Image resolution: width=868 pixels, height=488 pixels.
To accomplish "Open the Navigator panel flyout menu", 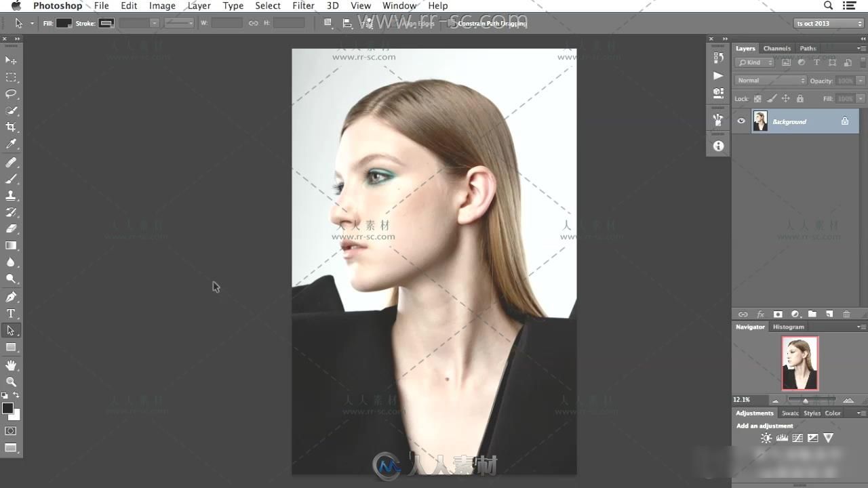I will (861, 327).
